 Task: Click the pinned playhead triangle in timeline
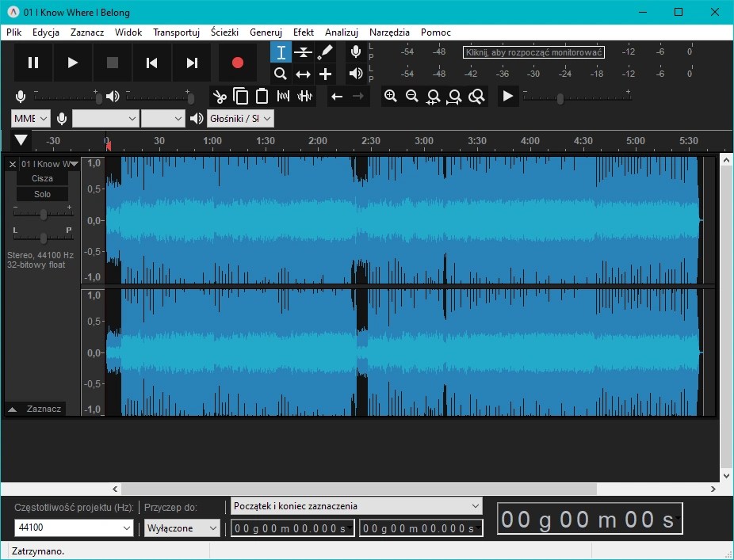[21, 140]
